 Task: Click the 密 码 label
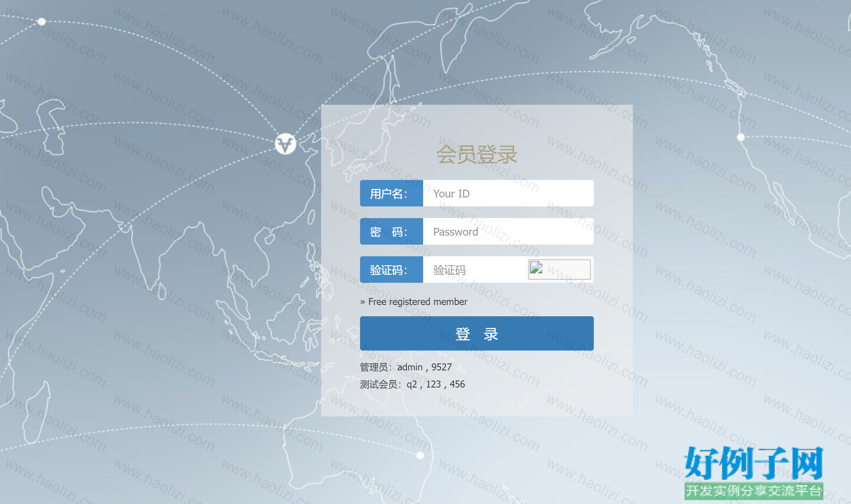pos(392,231)
